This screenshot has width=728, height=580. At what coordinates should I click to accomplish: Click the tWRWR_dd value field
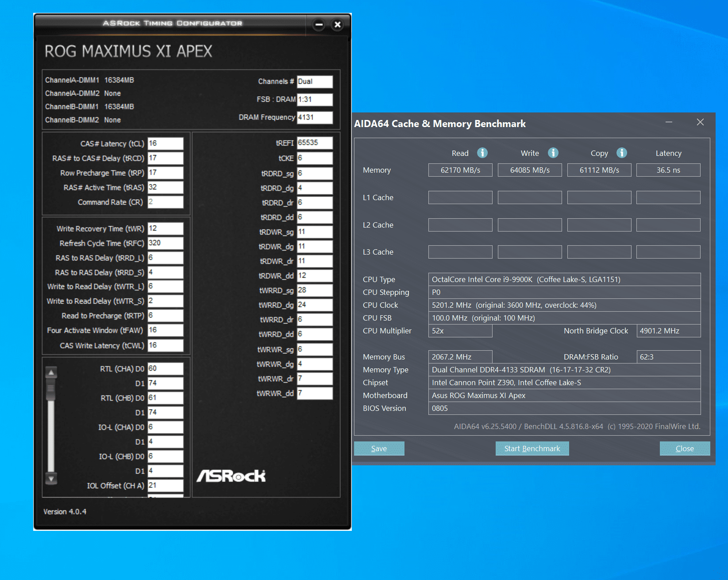point(315,393)
